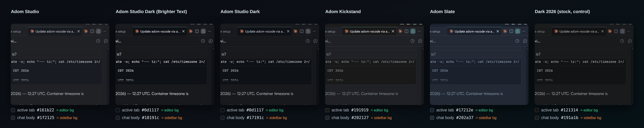Check chat body #1f2125 checkbox under Adom Studio
Image resolution: width=644 pixels, height=128 pixels.
(13, 118)
